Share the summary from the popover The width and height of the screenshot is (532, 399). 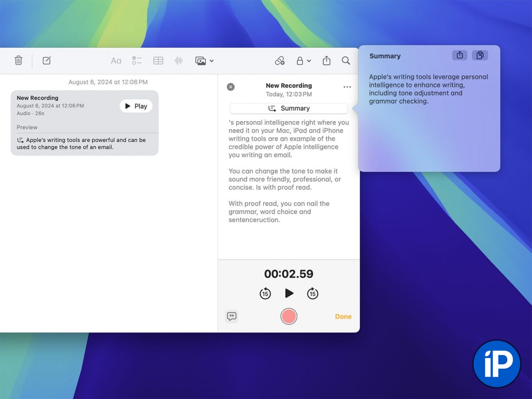460,55
